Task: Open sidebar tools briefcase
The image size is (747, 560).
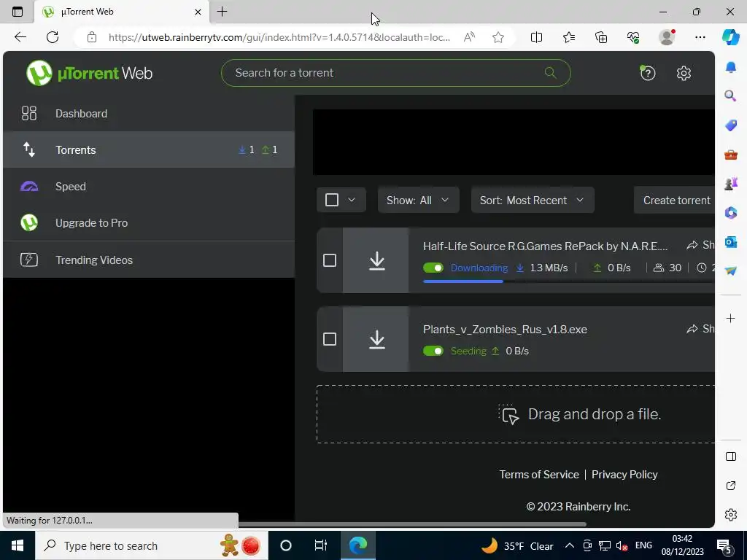Action: [x=730, y=155]
